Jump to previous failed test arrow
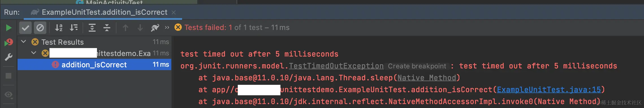This screenshot has width=644, height=108. [x=126, y=28]
